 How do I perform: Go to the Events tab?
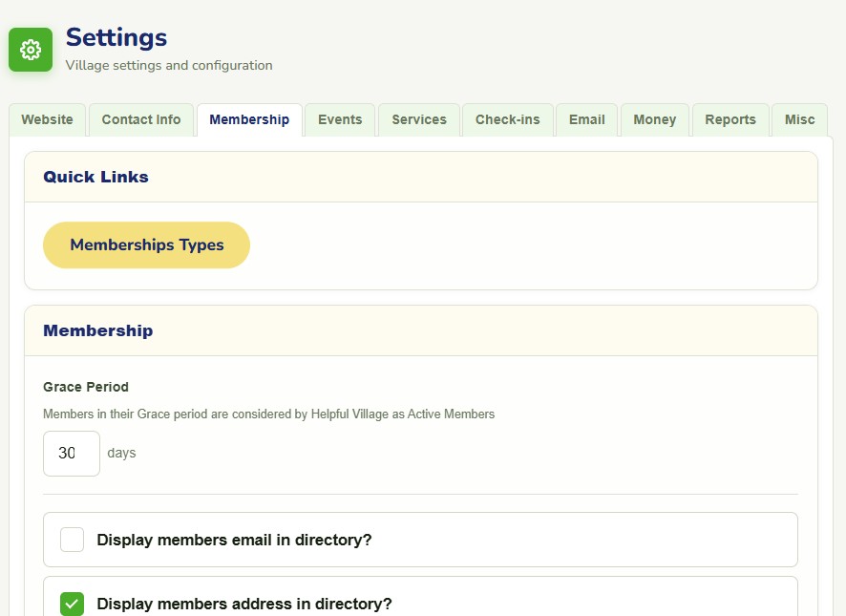pyautogui.click(x=340, y=119)
